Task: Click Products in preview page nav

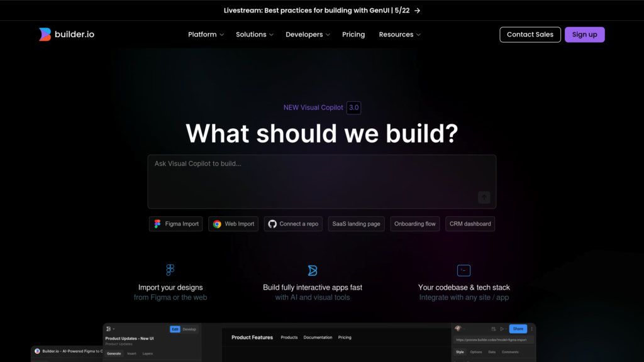Action: 289,337
